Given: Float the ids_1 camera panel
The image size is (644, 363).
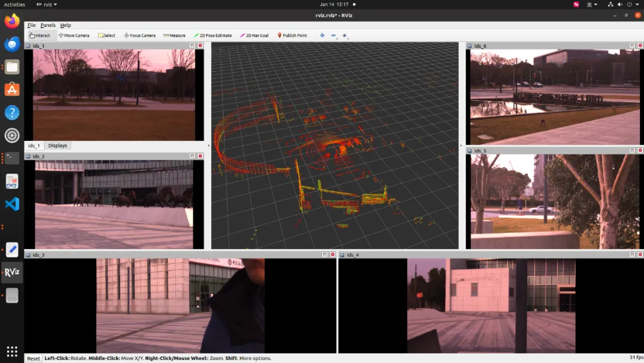Looking at the screenshot, I should coord(192,45).
